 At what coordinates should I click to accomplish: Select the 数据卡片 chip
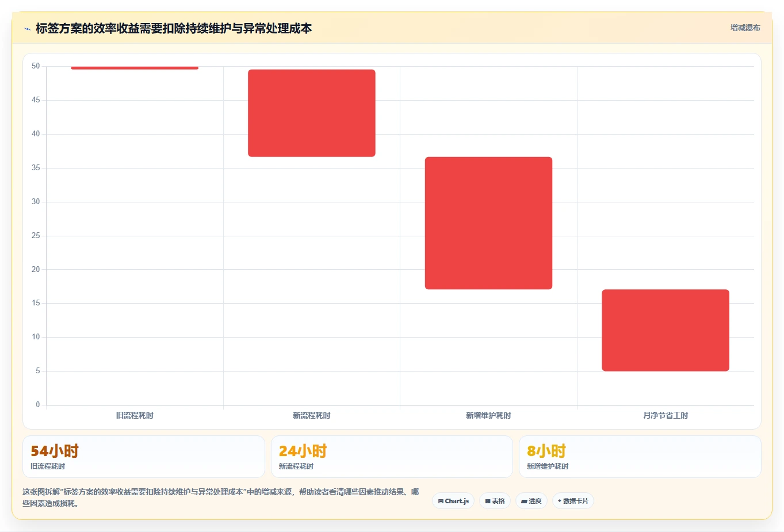pos(573,501)
